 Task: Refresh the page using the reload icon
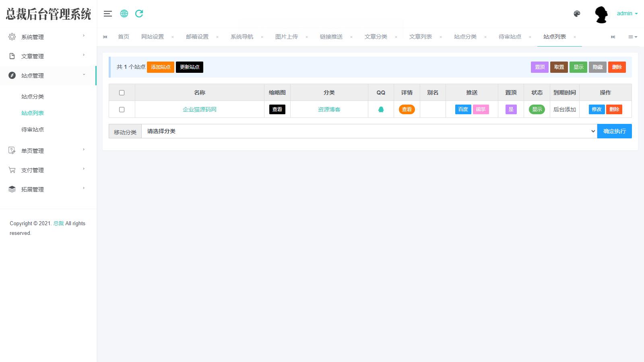(139, 13)
